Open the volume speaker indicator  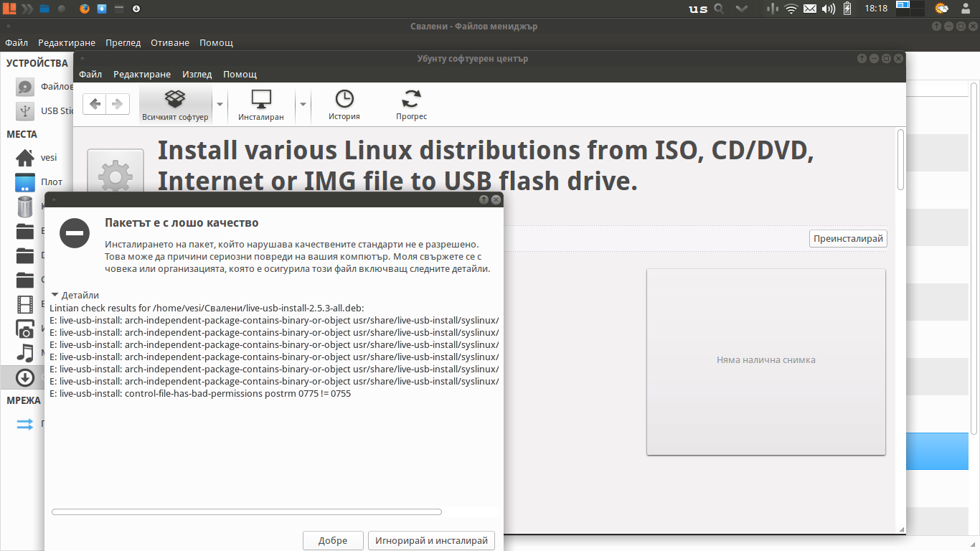pyautogui.click(x=829, y=9)
